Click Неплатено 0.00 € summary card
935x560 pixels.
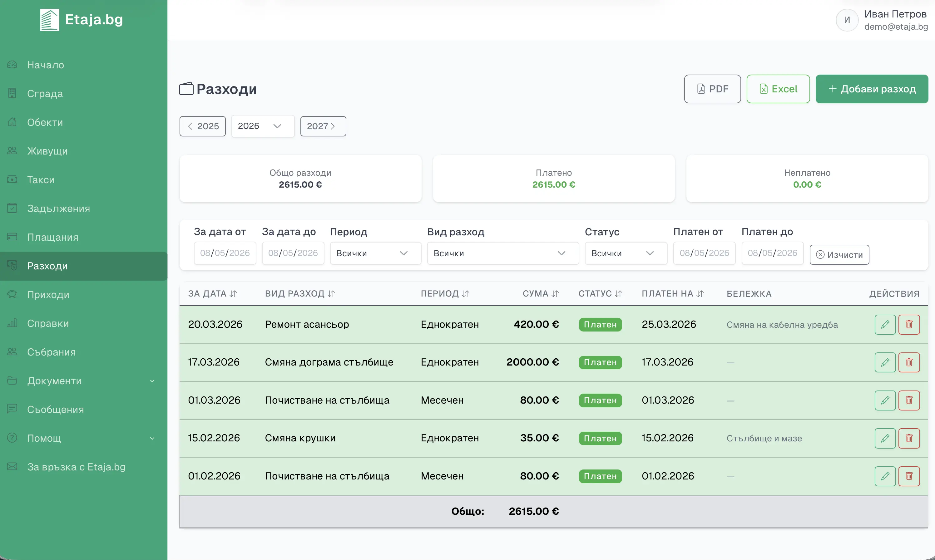tap(807, 179)
